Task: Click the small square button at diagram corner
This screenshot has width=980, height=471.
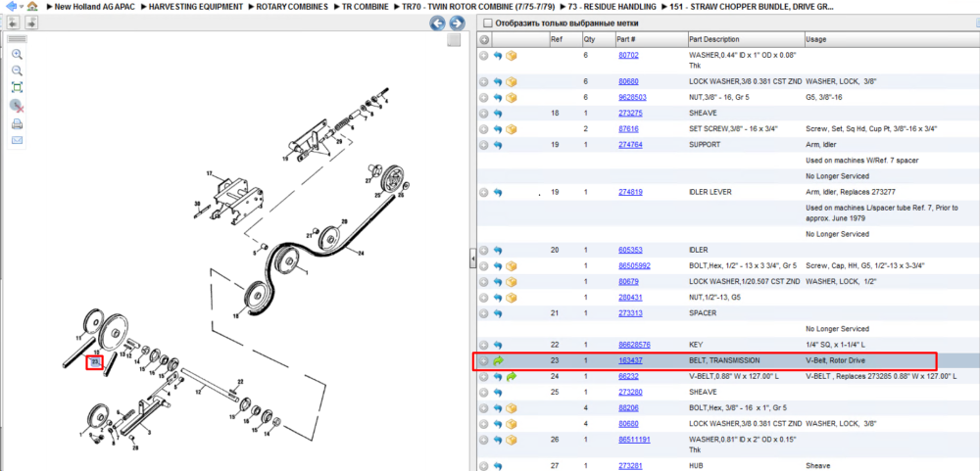Action: coord(455,40)
